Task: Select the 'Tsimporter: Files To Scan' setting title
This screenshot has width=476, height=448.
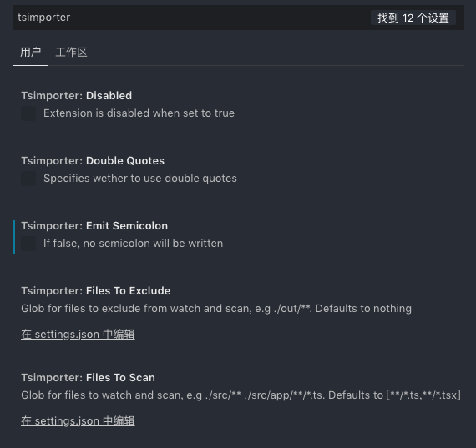Action: tap(88, 378)
